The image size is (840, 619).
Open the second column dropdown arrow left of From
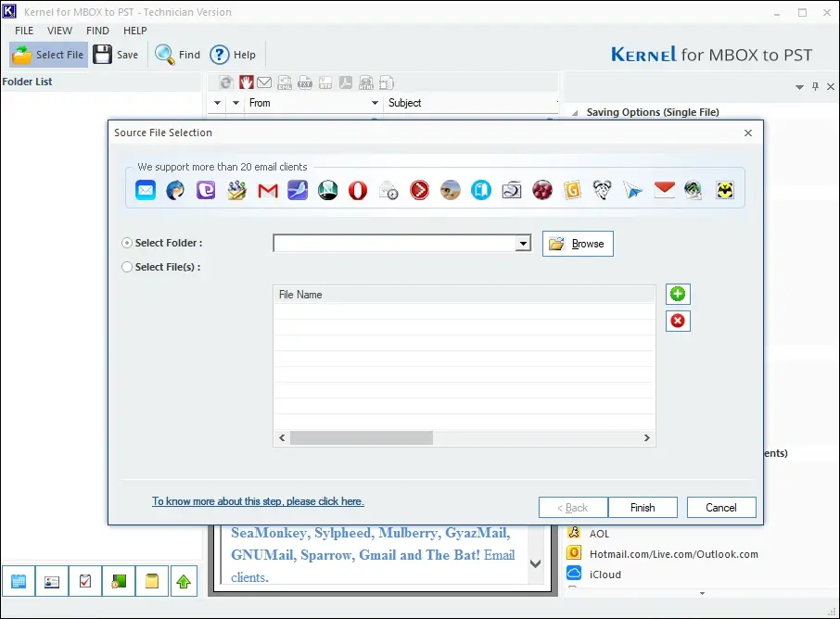click(235, 103)
